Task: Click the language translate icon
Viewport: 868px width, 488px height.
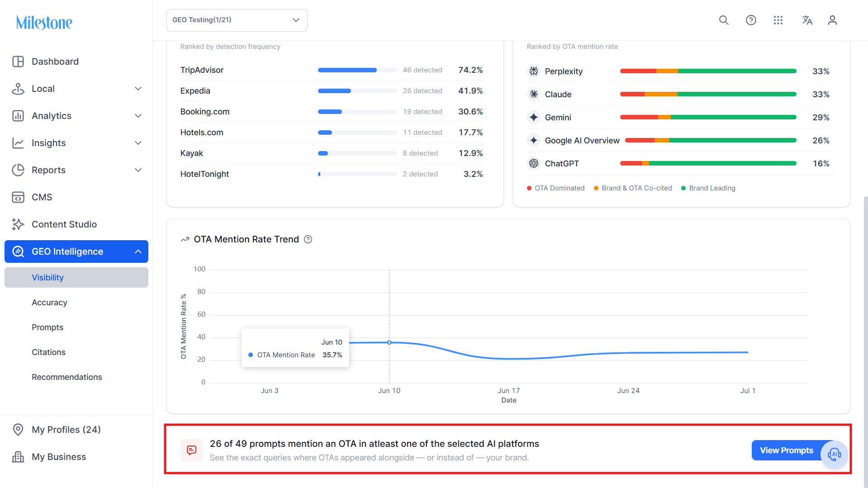Action: [807, 20]
